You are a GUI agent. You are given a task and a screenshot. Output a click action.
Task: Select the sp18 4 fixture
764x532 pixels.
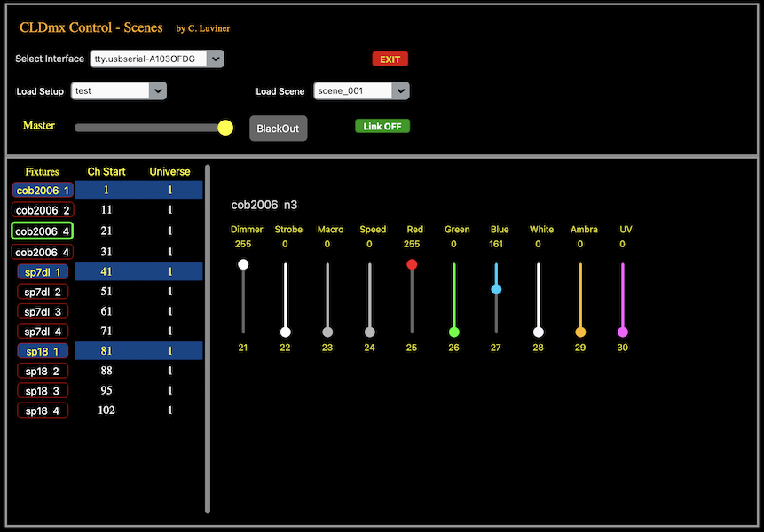pos(43,411)
